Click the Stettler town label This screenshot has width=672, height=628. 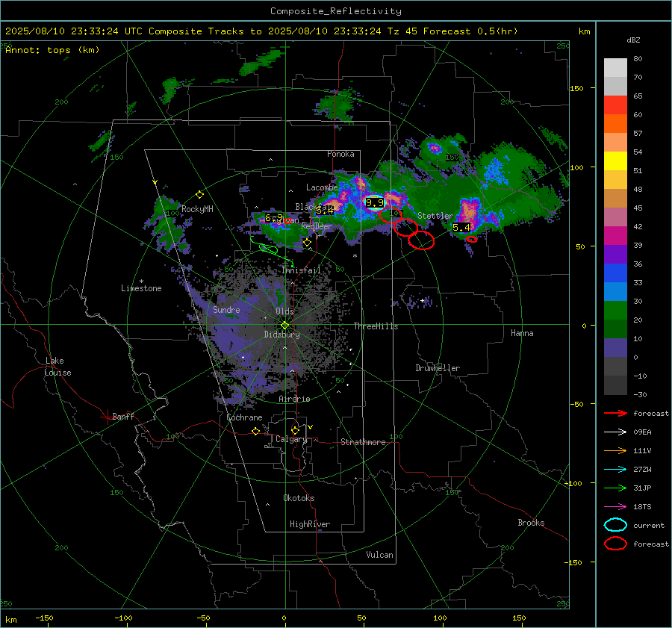tap(435, 216)
